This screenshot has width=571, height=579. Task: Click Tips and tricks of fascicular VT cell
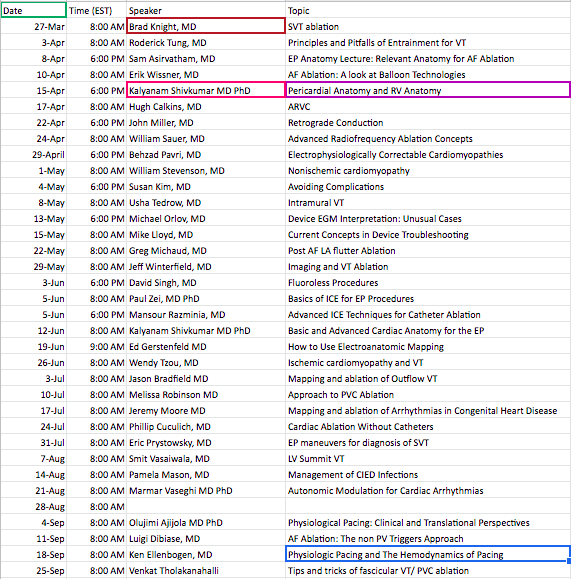(x=428, y=571)
